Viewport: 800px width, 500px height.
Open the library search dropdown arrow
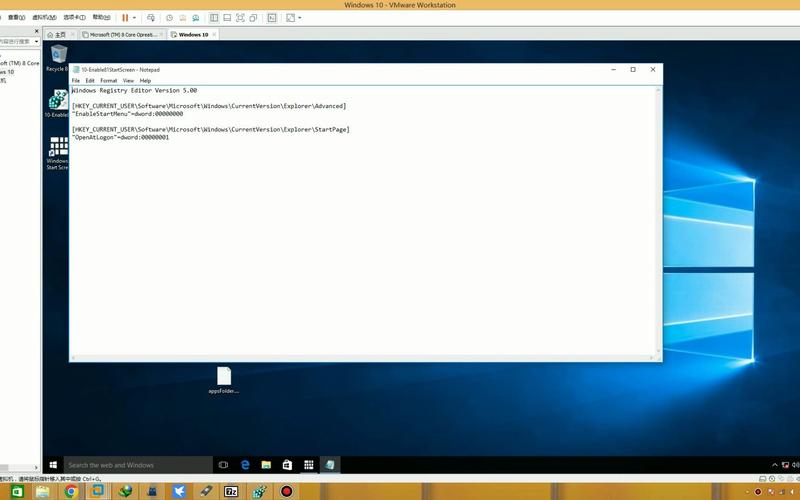click(x=36, y=41)
